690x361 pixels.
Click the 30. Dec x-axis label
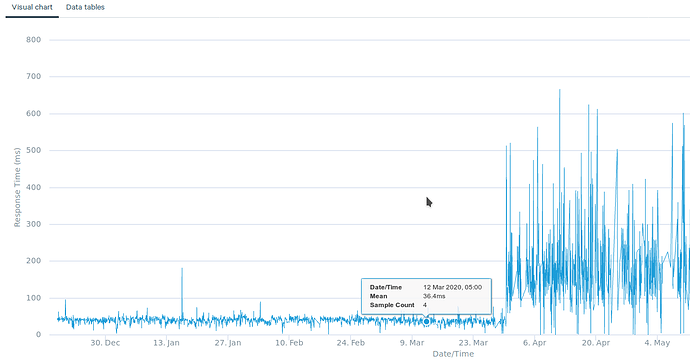[105, 343]
